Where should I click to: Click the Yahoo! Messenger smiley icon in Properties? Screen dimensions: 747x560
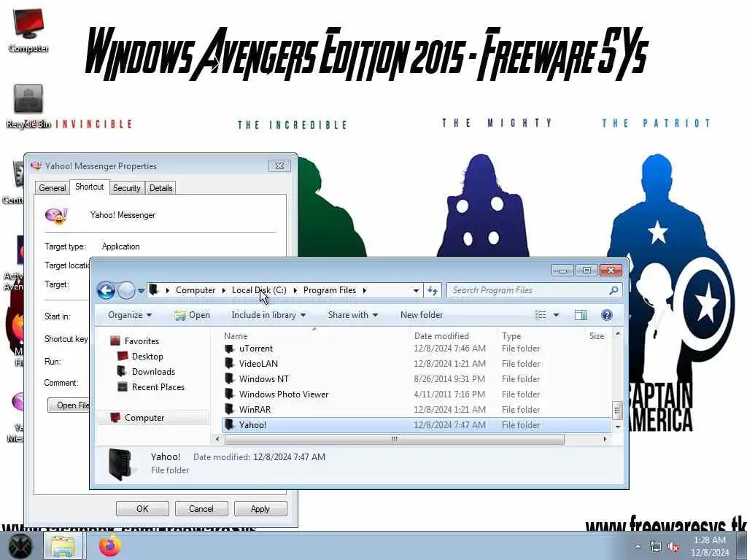click(x=56, y=216)
